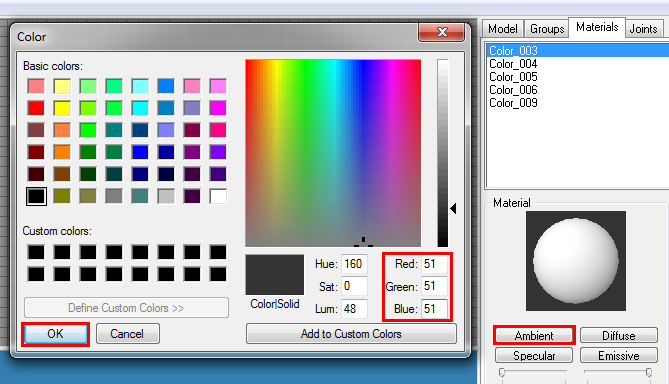
Task: Click Add to Custom Colors button
Action: [351, 334]
